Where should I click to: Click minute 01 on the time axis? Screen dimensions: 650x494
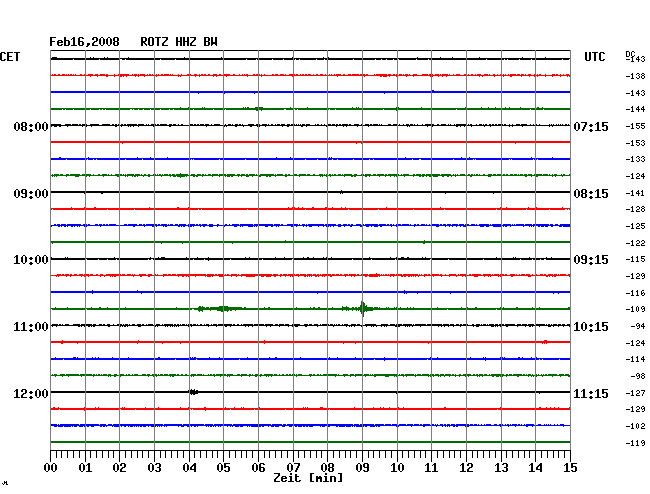point(85,467)
